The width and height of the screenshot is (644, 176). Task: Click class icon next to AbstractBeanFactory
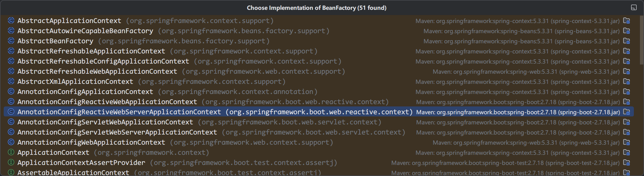click(x=11, y=41)
